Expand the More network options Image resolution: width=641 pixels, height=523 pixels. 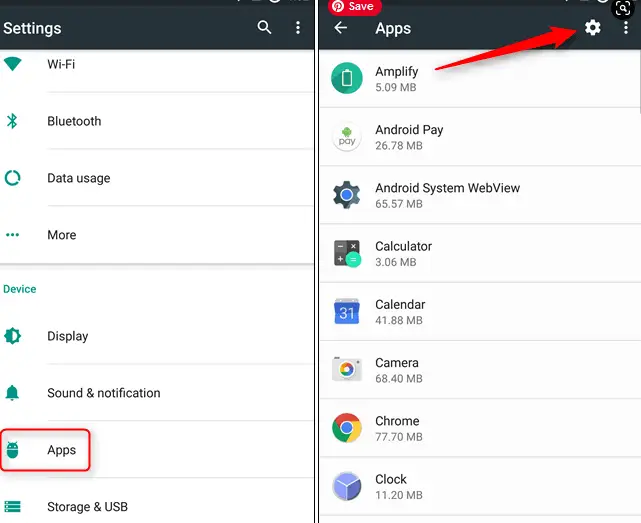click(x=157, y=235)
